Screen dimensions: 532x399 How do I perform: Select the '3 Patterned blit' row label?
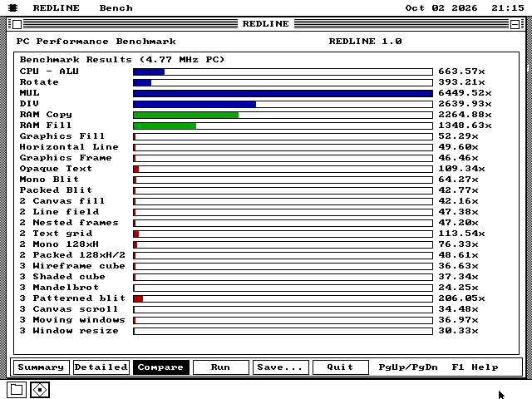(x=72, y=298)
